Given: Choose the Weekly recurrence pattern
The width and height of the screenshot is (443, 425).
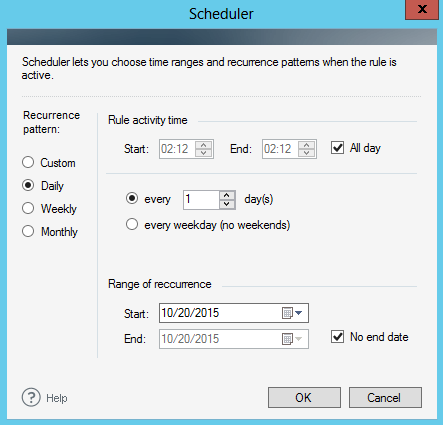Looking at the screenshot, I should tap(28, 208).
